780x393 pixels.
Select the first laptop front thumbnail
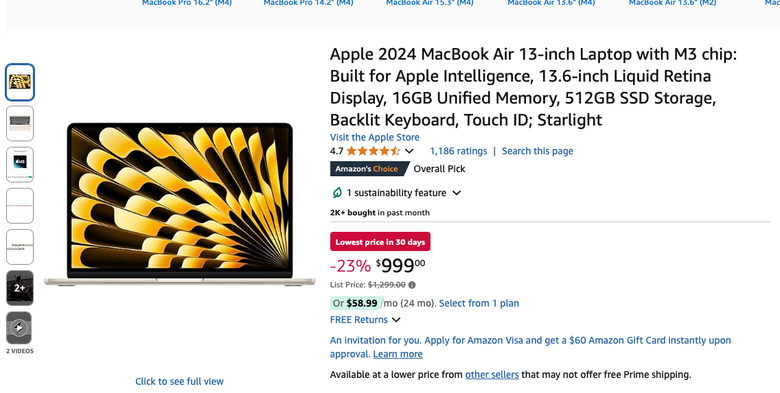[x=20, y=82]
